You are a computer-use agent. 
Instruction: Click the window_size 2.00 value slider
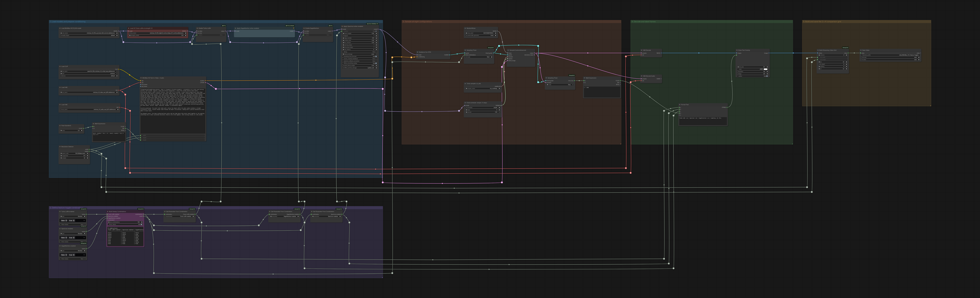click(x=360, y=40)
